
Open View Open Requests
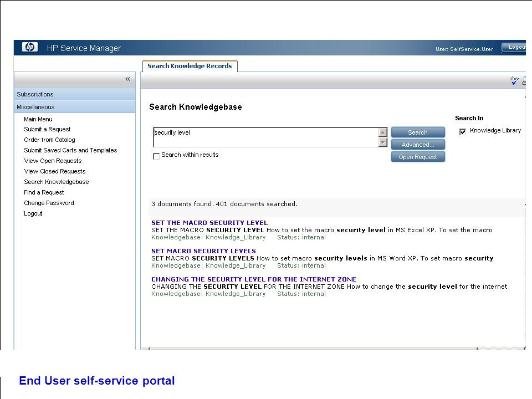53,161
